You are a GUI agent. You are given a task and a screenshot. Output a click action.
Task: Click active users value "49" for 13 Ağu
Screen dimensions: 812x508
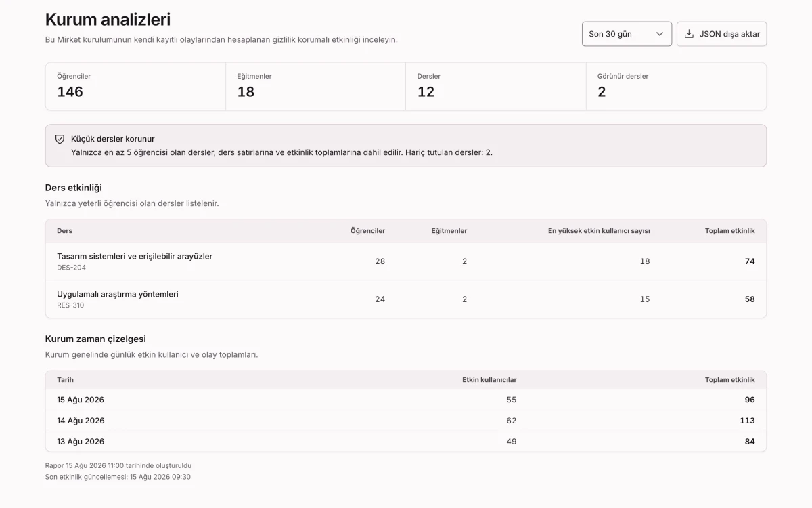coord(512,442)
